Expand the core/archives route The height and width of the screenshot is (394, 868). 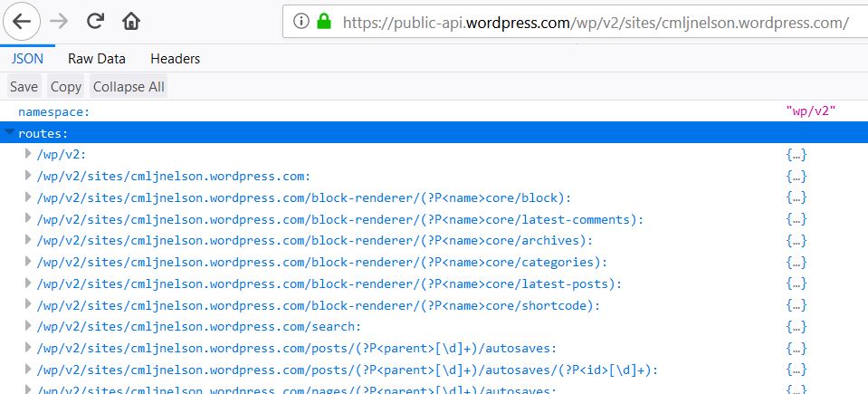click(28, 240)
